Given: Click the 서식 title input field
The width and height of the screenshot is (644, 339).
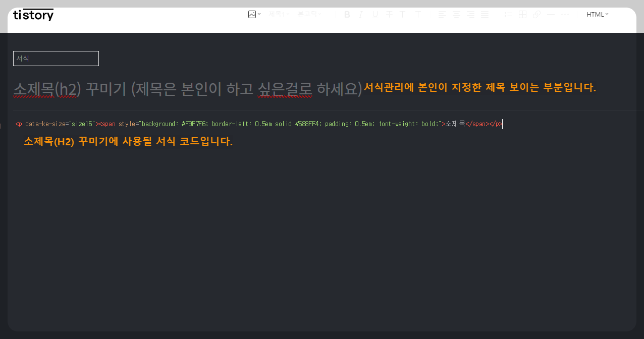Looking at the screenshot, I should [56, 58].
